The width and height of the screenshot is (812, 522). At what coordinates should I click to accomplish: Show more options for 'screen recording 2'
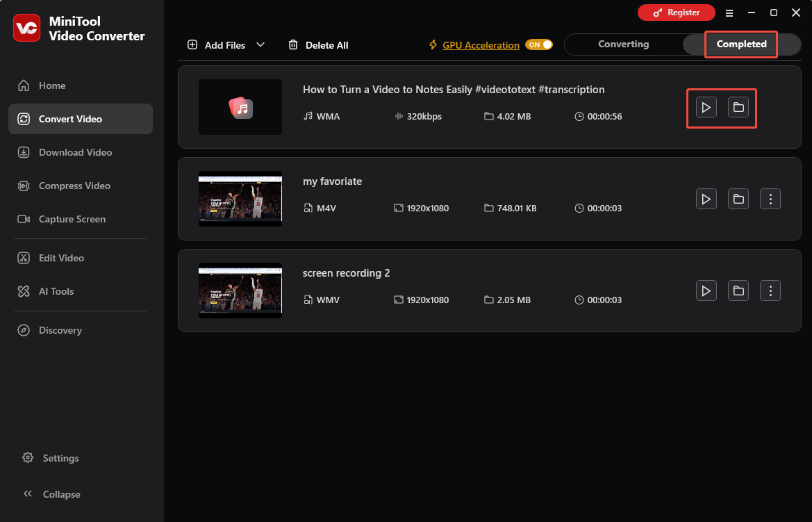[x=770, y=291]
